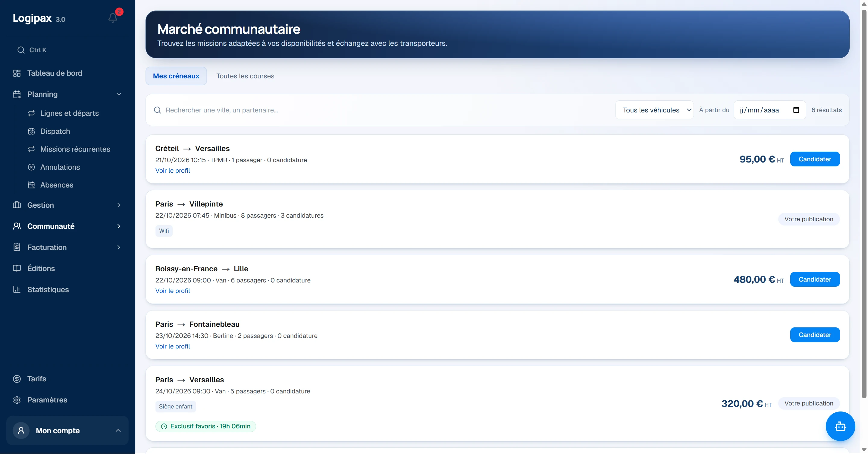Click the 6 résultats count

coord(826,110)
